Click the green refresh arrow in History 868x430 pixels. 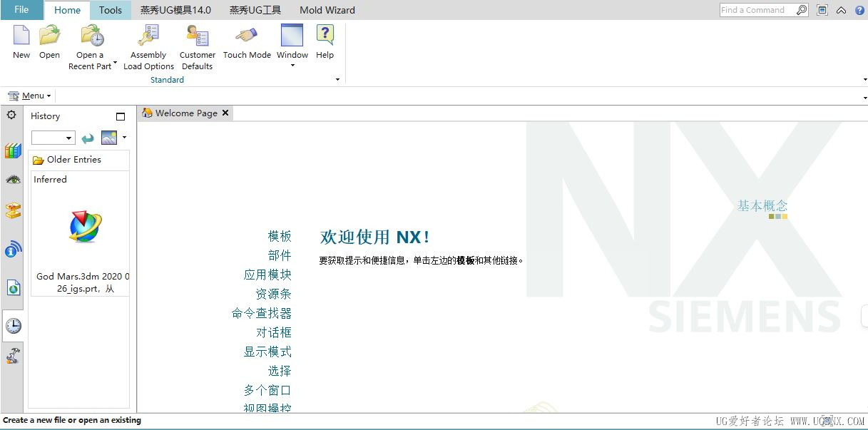click(x=88, y=138)
